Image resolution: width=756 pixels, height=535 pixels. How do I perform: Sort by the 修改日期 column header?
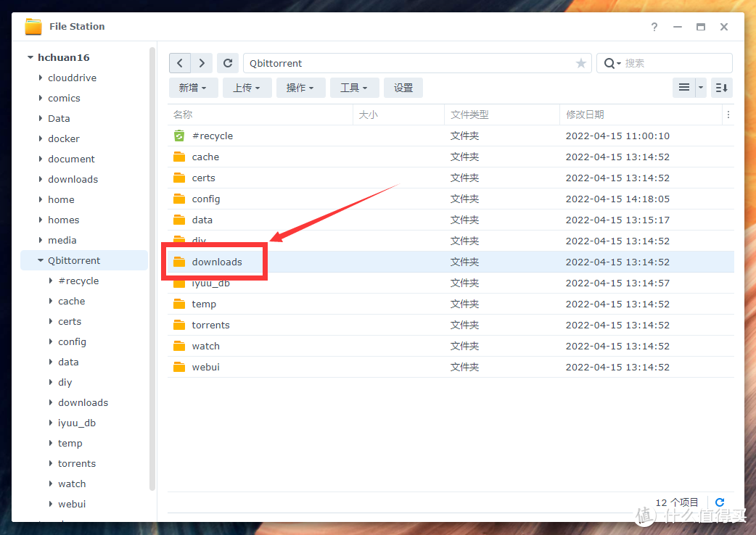[641, 115]
